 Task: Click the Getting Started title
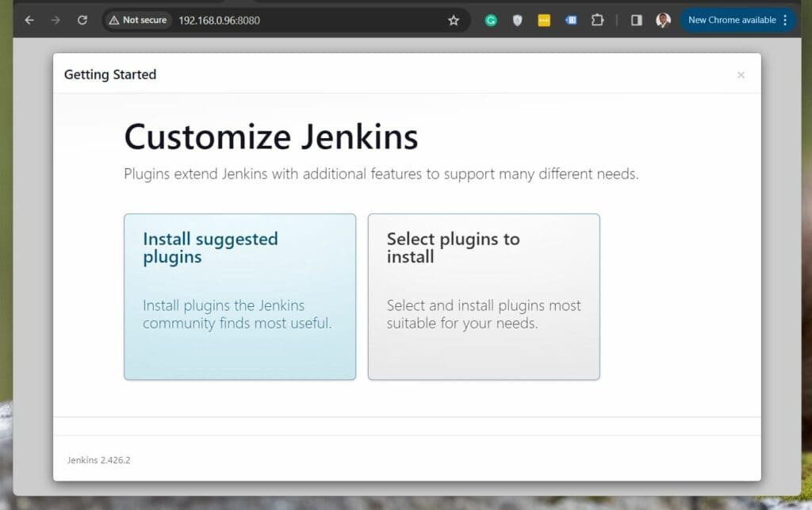pos(109,75)
